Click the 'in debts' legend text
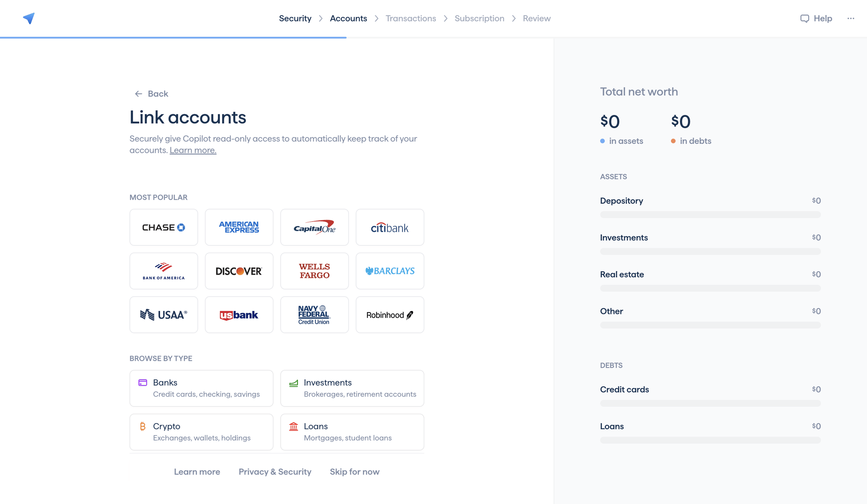This screenshot has width=867, height=504. pyautogui.click(x=695, y=141)
